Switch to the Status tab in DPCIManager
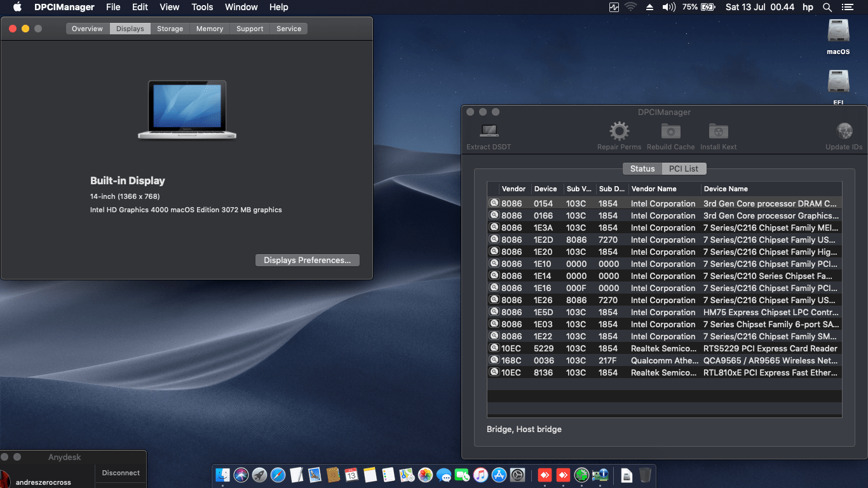The height and width of the screenshot is (488, 868). point(642,168)
